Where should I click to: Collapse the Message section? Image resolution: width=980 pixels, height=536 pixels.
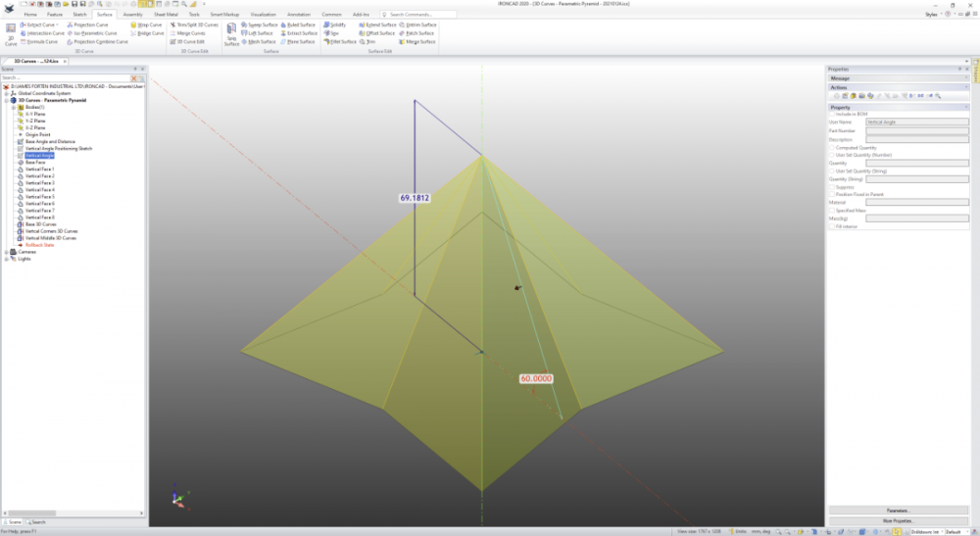(x=966, y=78)
